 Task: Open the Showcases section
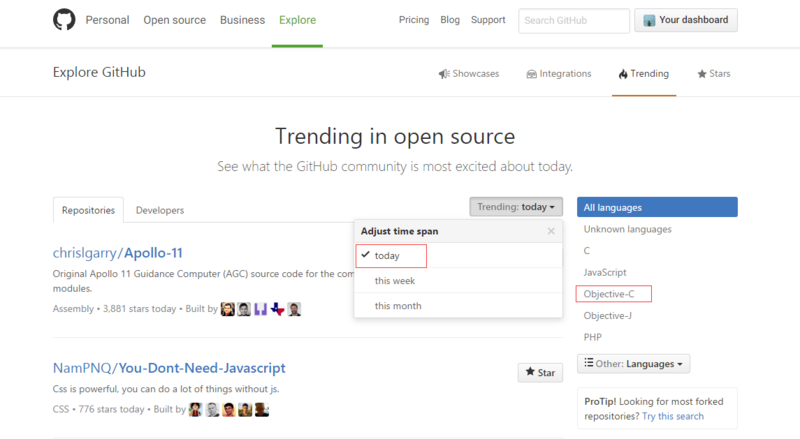click(469, 74)
